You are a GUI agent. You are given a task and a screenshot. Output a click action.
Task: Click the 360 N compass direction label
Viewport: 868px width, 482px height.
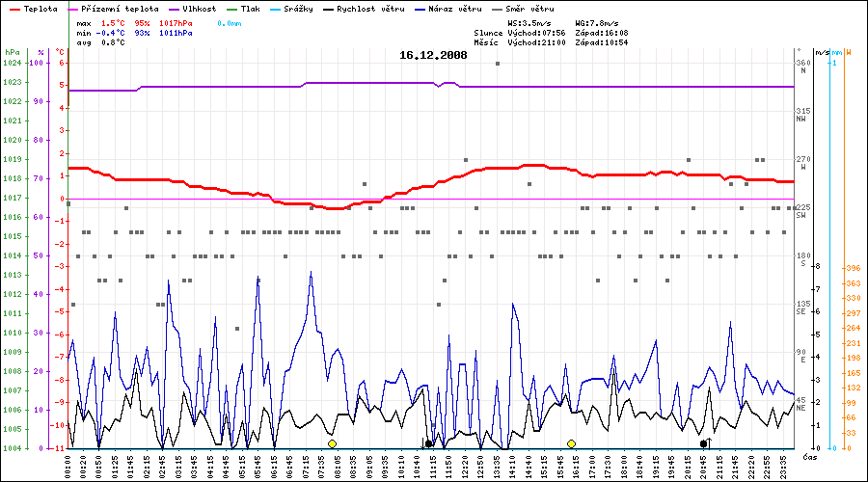(800, 67)
